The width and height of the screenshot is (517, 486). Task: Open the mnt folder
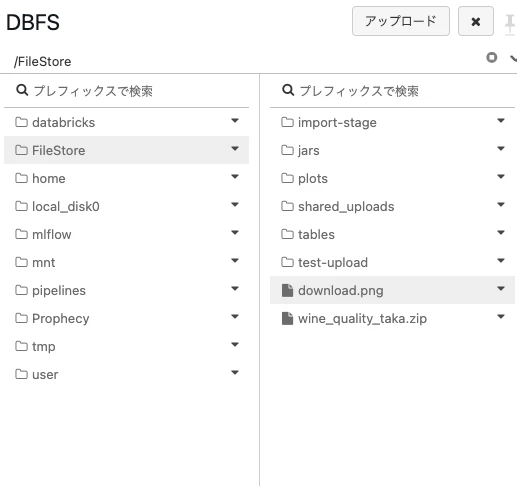tap(126, 262)
